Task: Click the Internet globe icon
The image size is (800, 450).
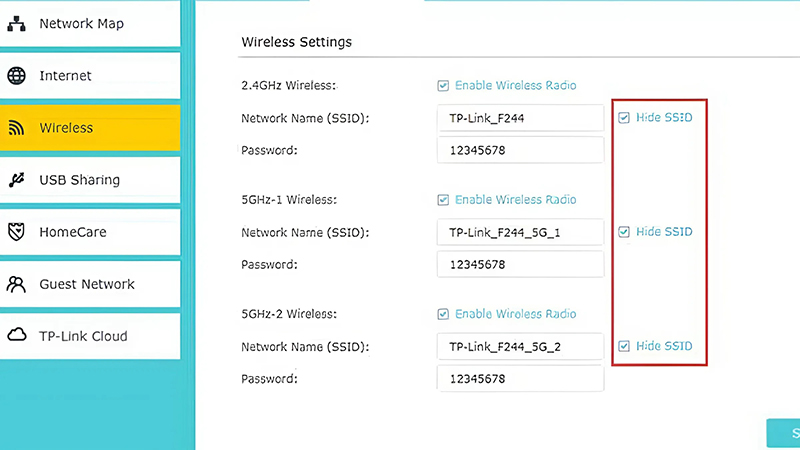Action: [x=16, y=76]
